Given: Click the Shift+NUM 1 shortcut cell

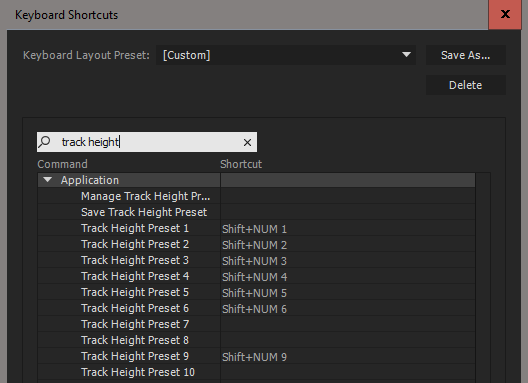Looking at the screenshot, I should point(348,228).
